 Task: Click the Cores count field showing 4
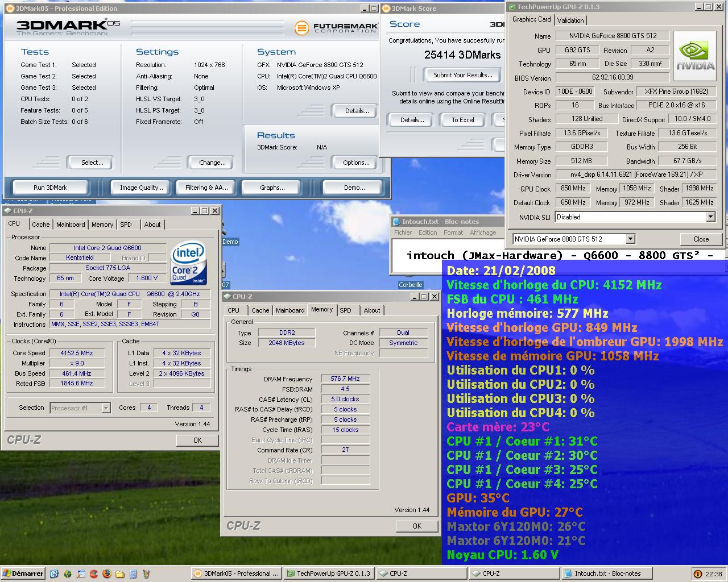click(150, 408)
